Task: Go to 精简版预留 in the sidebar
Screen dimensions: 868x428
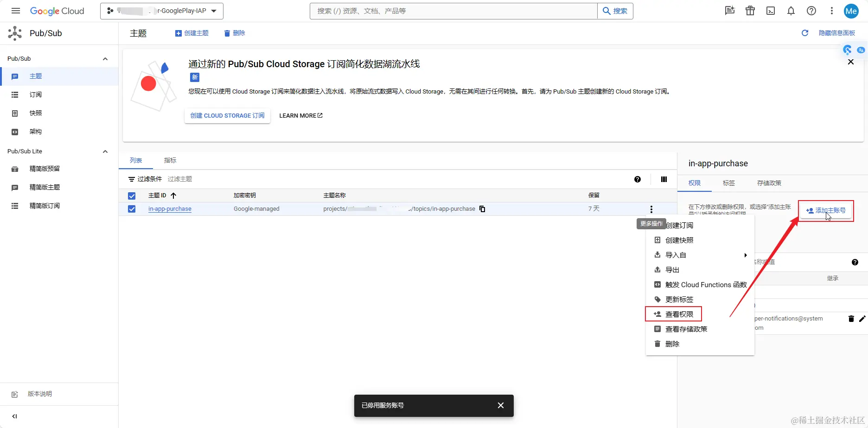Action: point(59,169)
